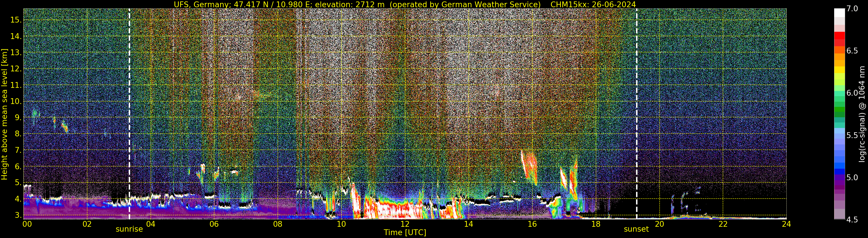Click height tick '10.'
The width and height of the screenshot is (868, 238).
pyautogui.click(x=16, y=101)
